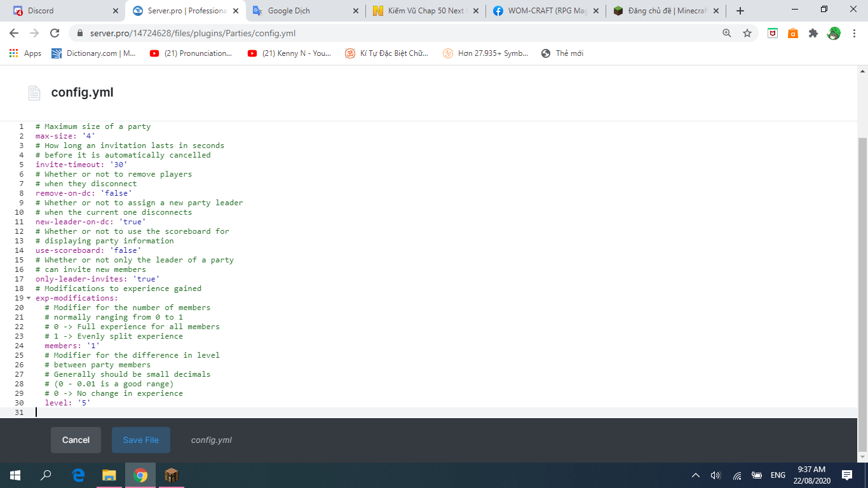Close the Discord tab
Screen dimensions: 868x488
point(116,11)
